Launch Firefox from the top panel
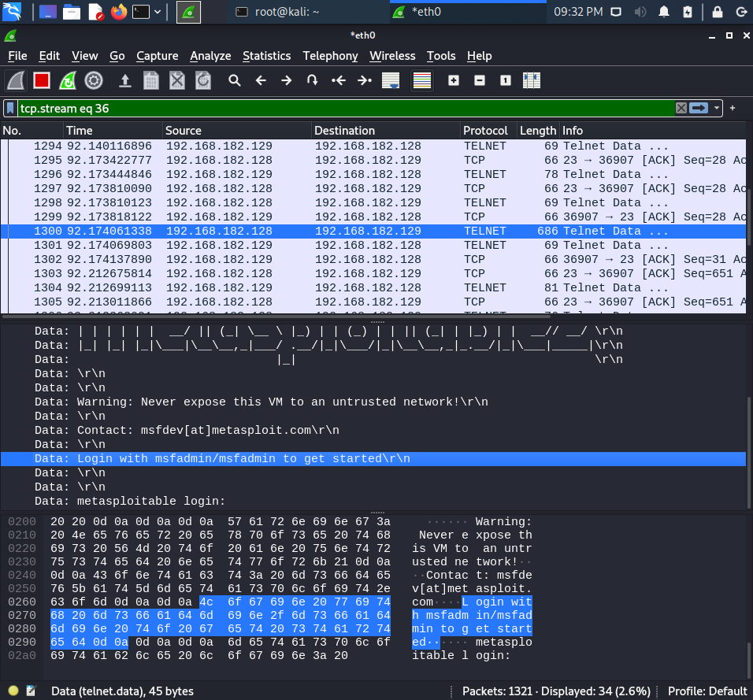Image resolution: width=753 pixels, height=700 pixels. pos(119,12)
